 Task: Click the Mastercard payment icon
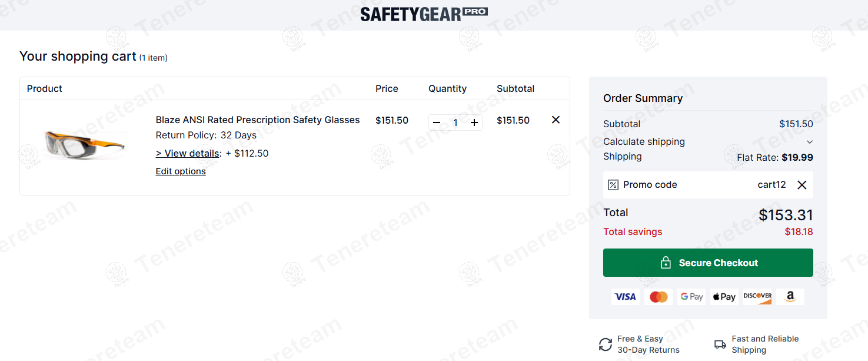(659, 297)
